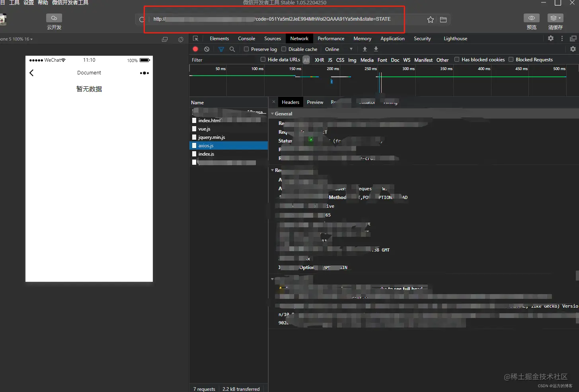
Task: Open the Performance tab
Action: pyautogui.click(x=331, y=39)
